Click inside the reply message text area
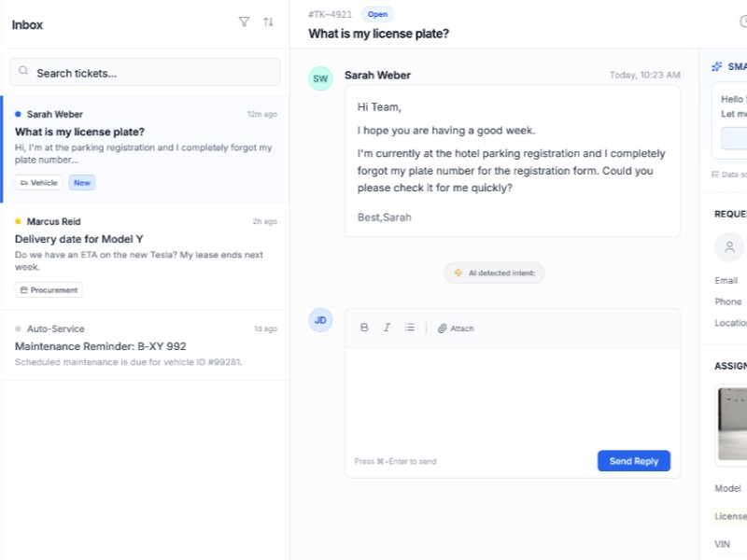Viewport: 747px width, 560px height. pos(512,397)
